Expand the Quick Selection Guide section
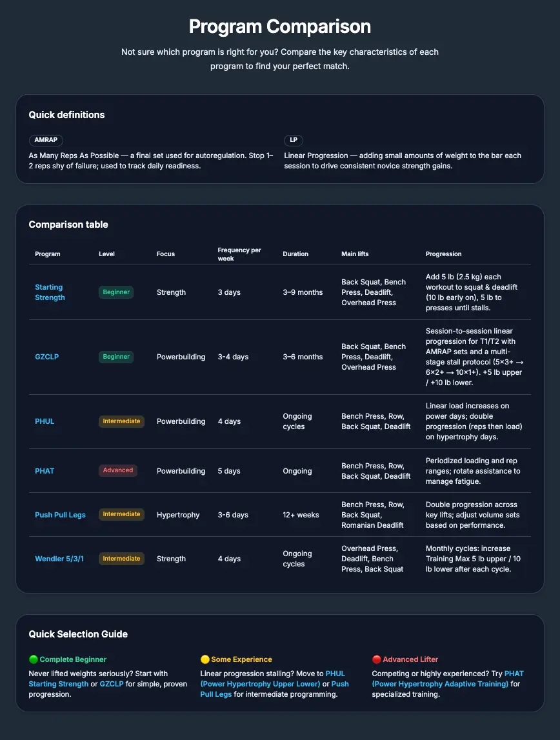The width and height of the screenshot is (560, 740). tap(78, 634)
